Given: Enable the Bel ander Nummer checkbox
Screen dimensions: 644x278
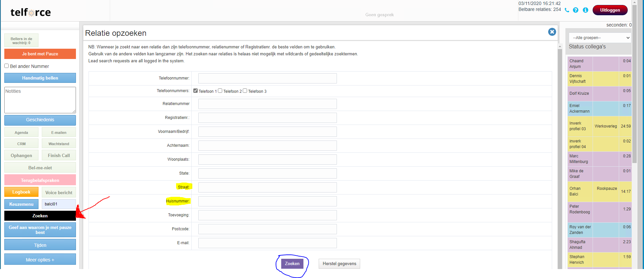Looking at the screenshot, I should 7,66.
